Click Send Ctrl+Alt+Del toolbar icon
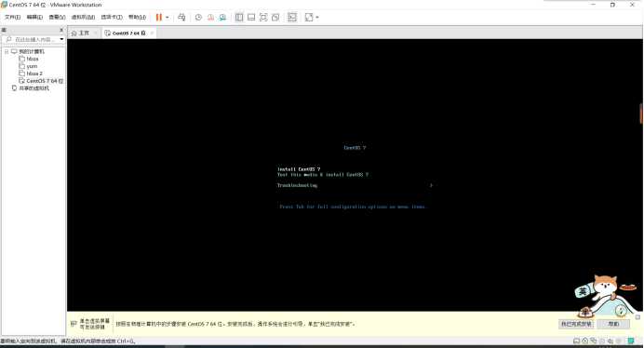Viewport: 644px width, 348px height. tap(181, 17)
